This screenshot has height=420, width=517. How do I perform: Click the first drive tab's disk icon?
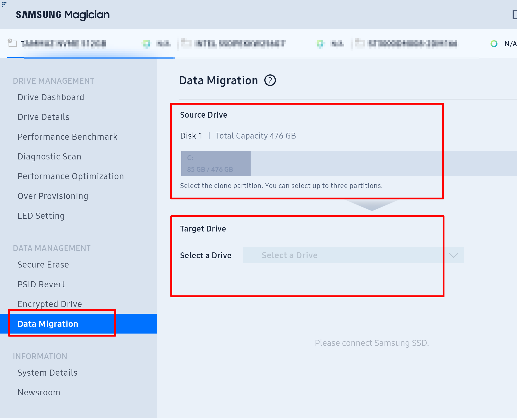pyautogui.click(x=12, y=43)
